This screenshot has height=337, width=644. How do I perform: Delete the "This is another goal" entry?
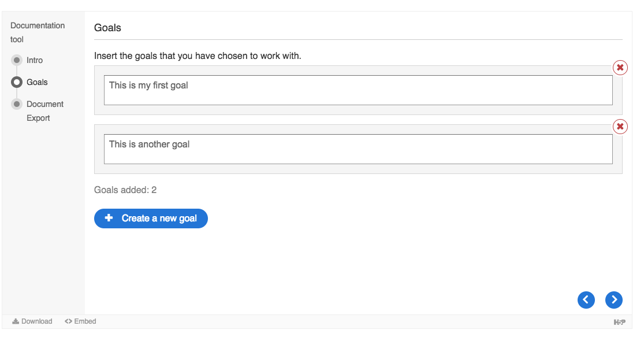pyautogui.click(x=620, y=126)
